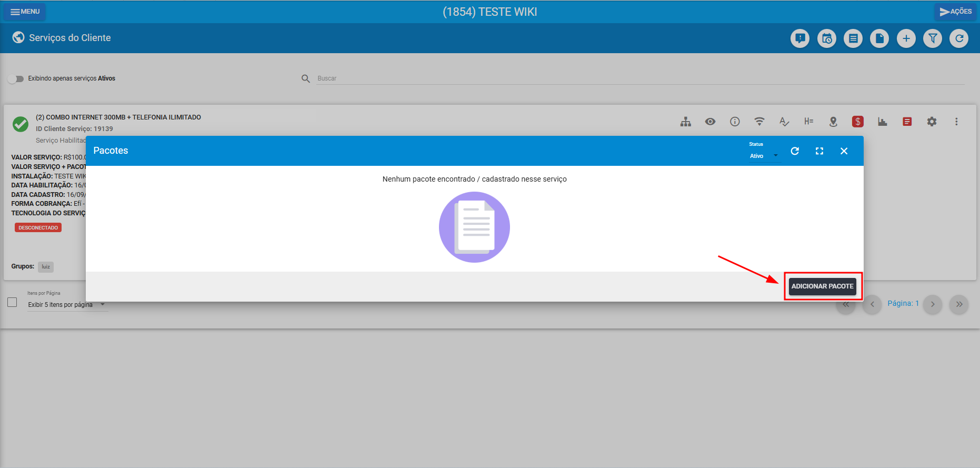
Task: Click the blank document icon in header
Action: tap(879, 38)
